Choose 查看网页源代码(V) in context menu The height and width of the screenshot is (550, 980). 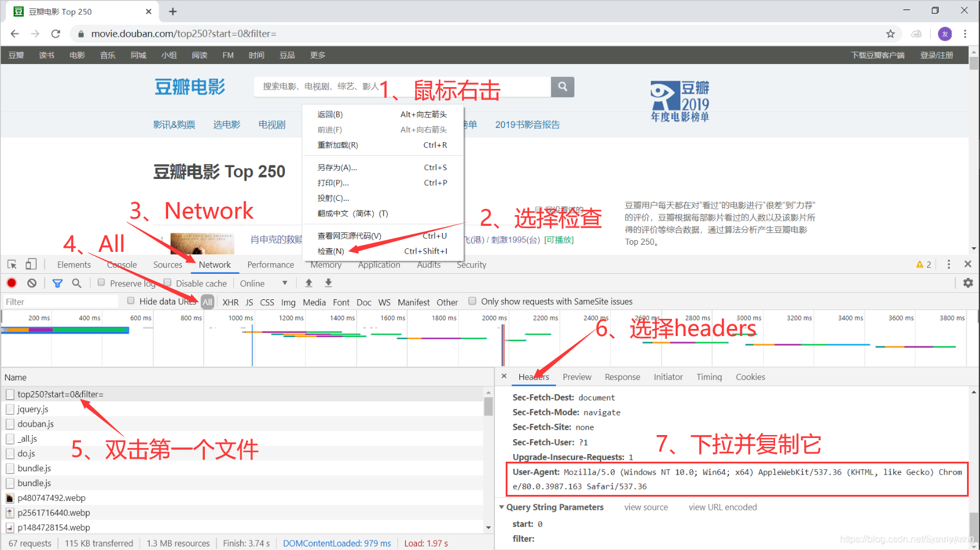click(383, 236)
